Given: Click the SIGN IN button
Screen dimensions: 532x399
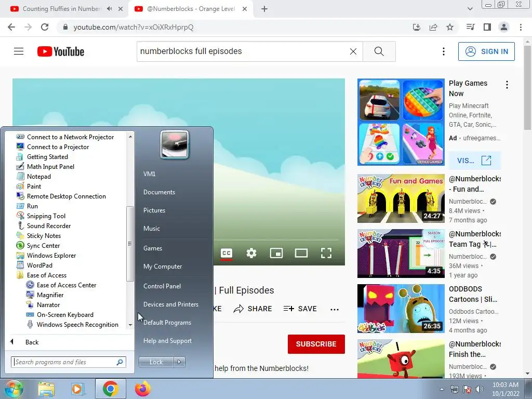Looking at the screenshot, I should point(486,51).
